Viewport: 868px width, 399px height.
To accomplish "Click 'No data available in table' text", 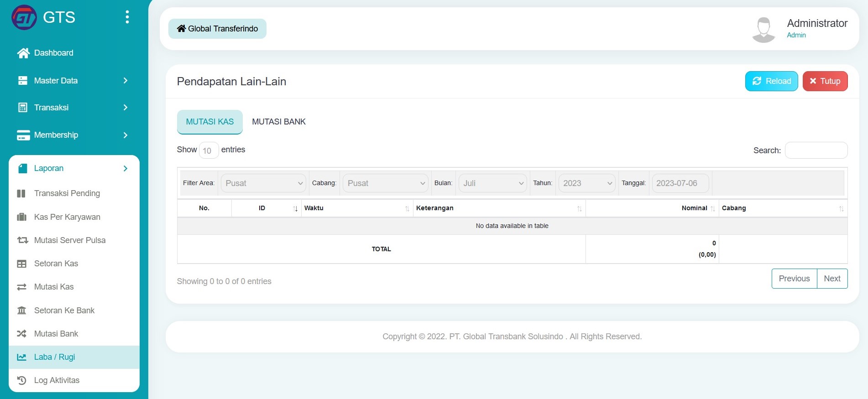I will click(x=512, y=226).
